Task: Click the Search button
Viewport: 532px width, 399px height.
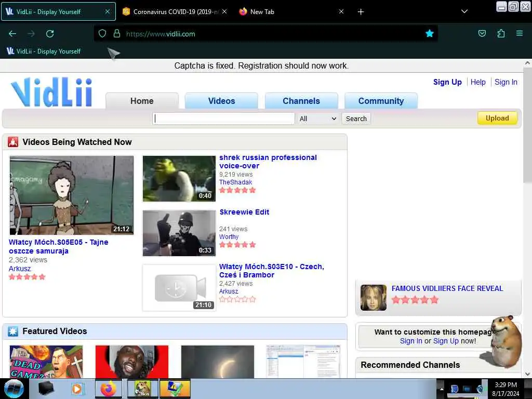Action: 356,119
